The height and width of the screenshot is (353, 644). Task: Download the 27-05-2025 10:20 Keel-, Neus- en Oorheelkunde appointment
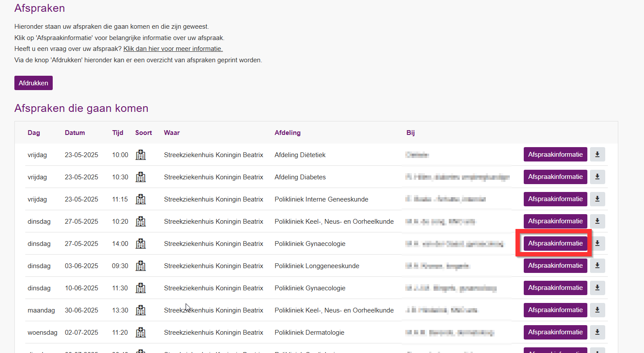(x=597, y=221)
